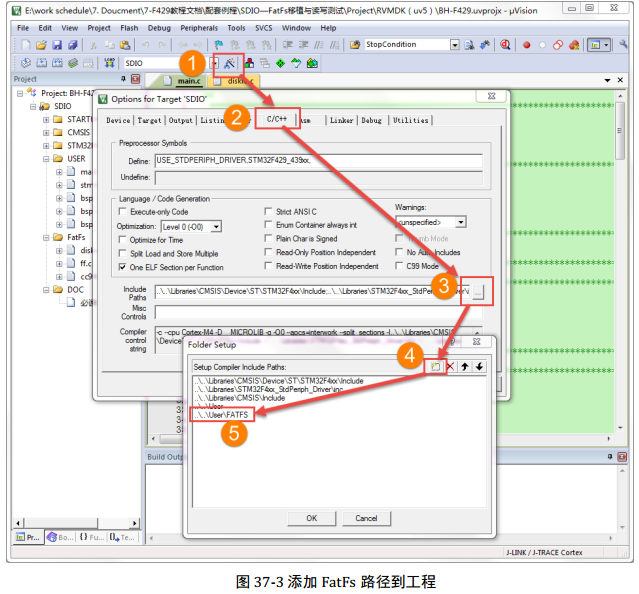
Task: Open the Peripherals menu
Action: point(199,28)
